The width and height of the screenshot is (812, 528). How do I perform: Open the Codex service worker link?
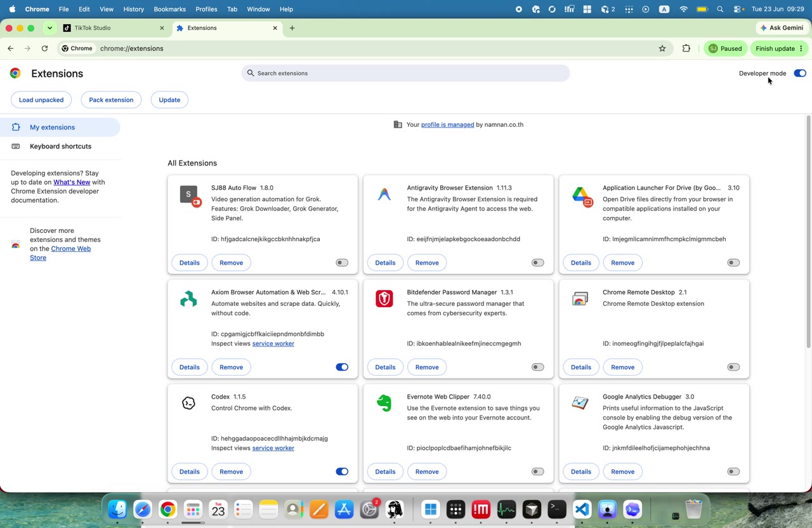[x=273, y=448]
